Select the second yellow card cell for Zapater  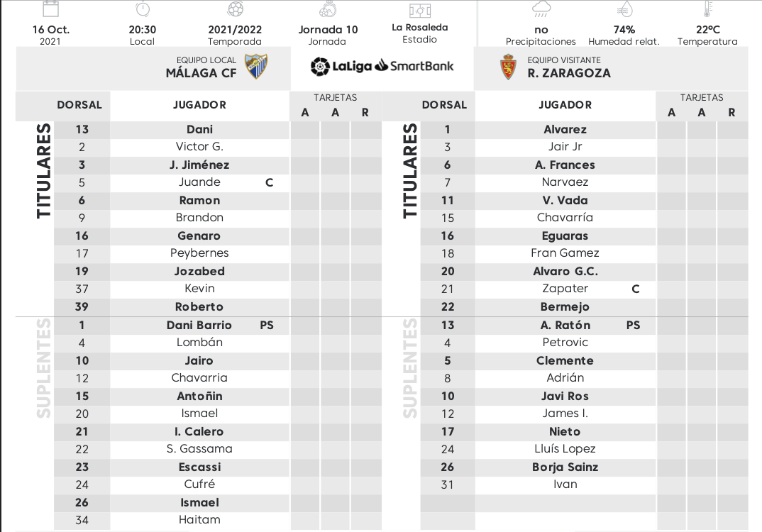(701, 289)
